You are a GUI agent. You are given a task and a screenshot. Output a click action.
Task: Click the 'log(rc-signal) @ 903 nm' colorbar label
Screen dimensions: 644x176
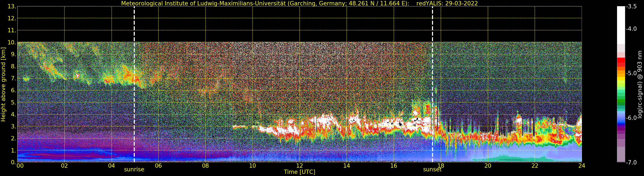coord(640,84)
